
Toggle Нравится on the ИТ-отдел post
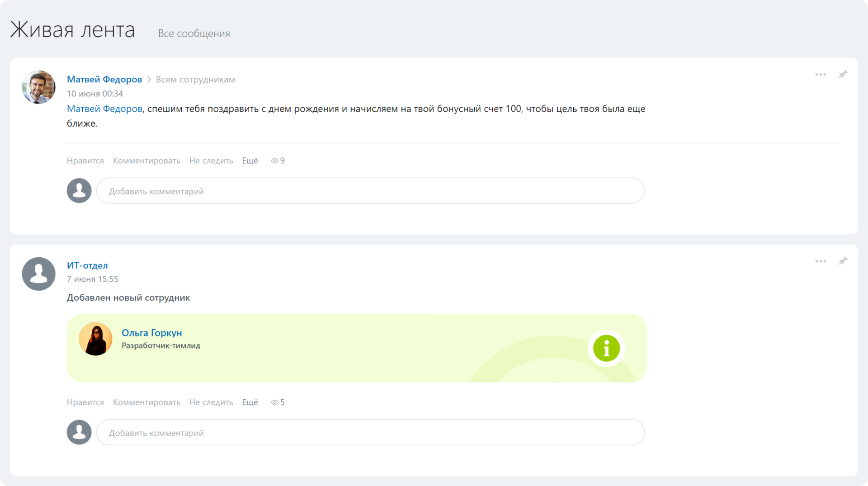(x=85, y=402)
